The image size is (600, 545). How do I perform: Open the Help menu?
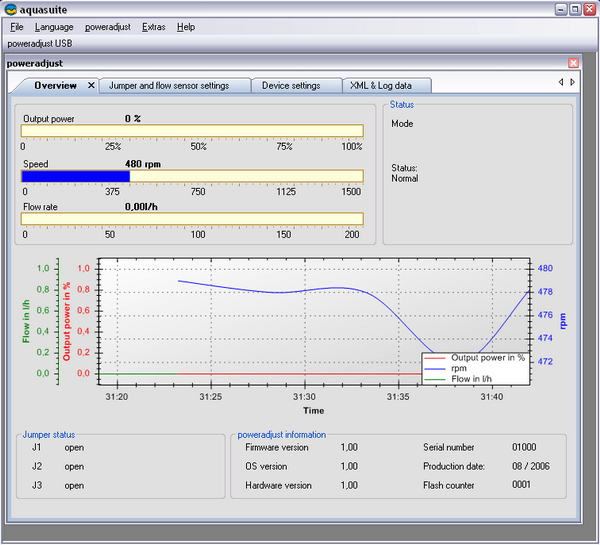[186, 27]
